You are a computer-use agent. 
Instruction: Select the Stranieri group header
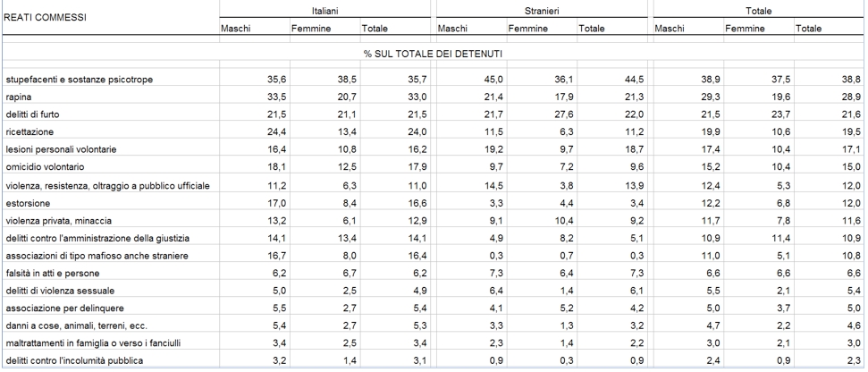tap(542, 9)
